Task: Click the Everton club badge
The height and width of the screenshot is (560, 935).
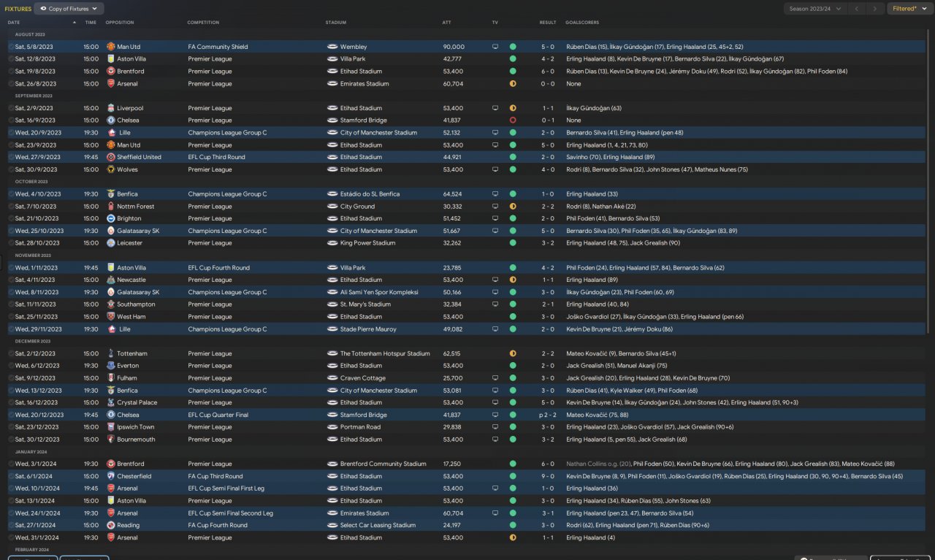Action: pyautogui.click(x=111, y=366)
